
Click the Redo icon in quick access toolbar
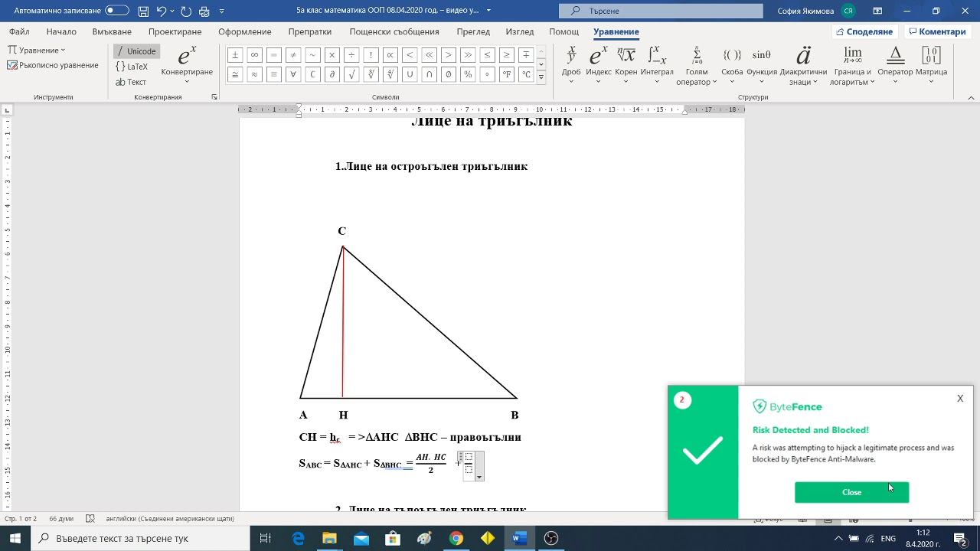pos(186,11)
